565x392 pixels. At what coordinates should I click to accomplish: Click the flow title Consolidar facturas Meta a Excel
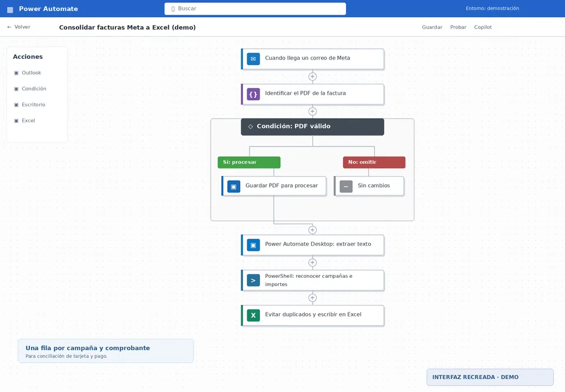click(x=127, y=28)
